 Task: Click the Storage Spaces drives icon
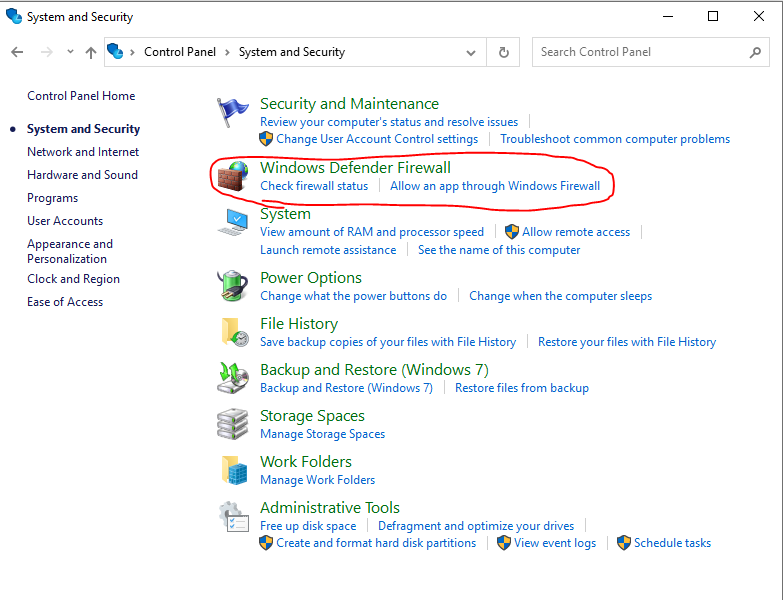pyautogui.click(x=232, y=424)
